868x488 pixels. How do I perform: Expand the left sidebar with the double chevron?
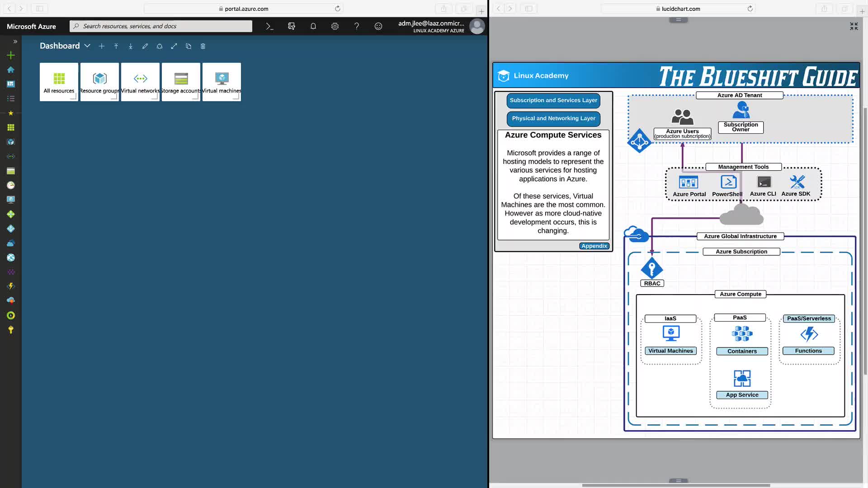click(15, 41)
